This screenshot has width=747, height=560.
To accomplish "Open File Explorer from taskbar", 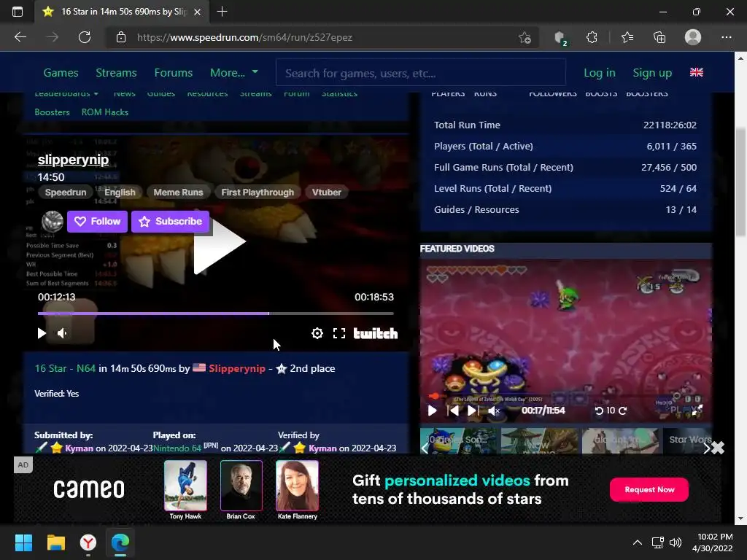I will click(55, 542).
